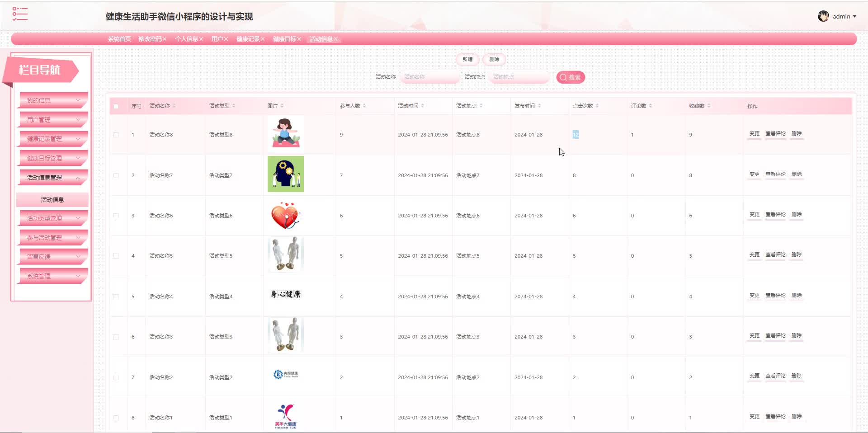The height and width of the screenshot is (433, 868).
Task: Sort by 参与人数 column sort arrows
Action: (364, 106)
